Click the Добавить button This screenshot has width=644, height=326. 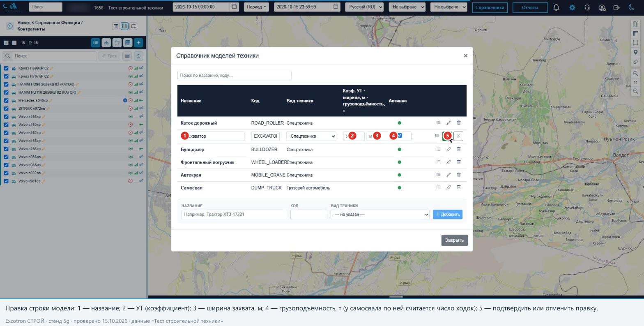point(448,214)
